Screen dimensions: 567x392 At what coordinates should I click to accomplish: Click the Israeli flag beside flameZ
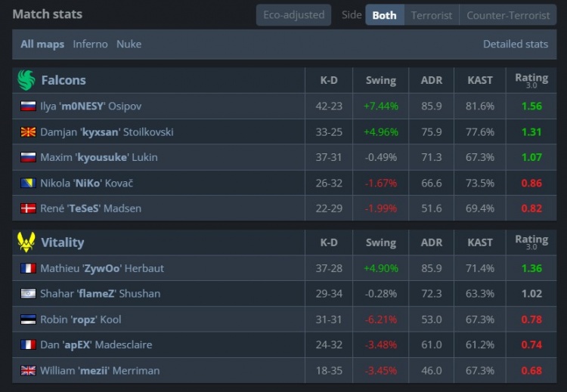[x=28, y=294]
